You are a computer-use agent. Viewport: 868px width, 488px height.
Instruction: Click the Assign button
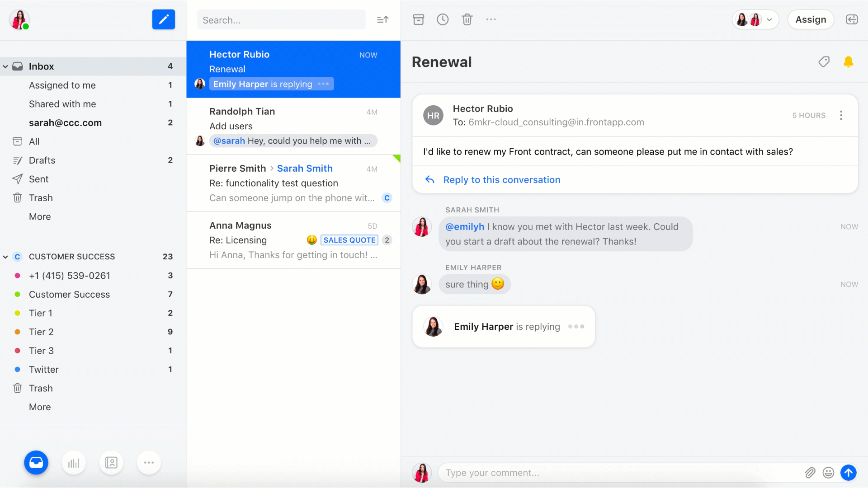810,19
